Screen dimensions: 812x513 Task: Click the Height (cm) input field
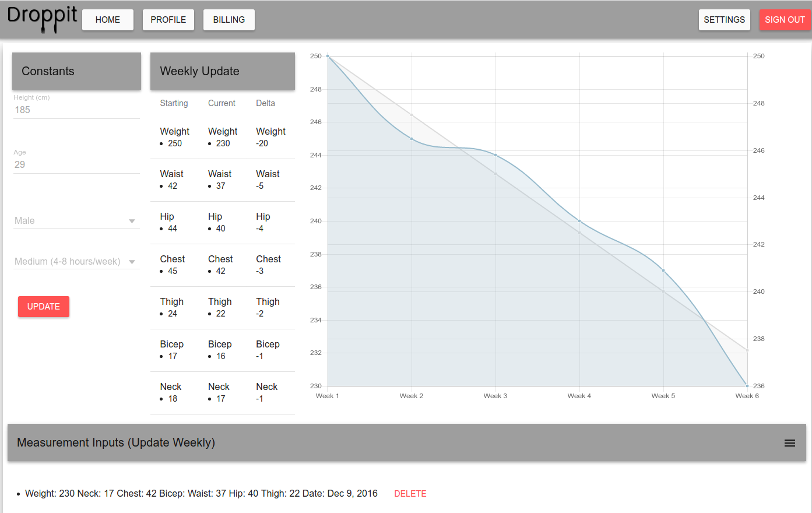click(76, 110)
